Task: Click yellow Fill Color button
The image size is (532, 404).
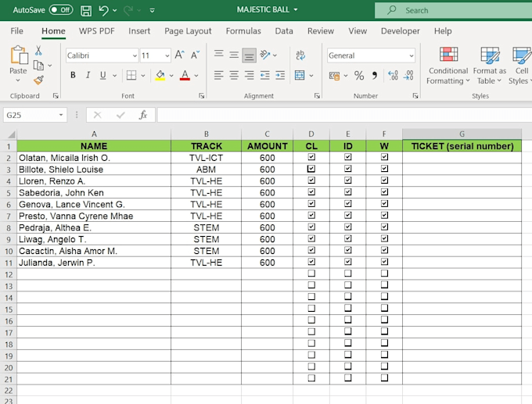Action: [x=160, y=75]
